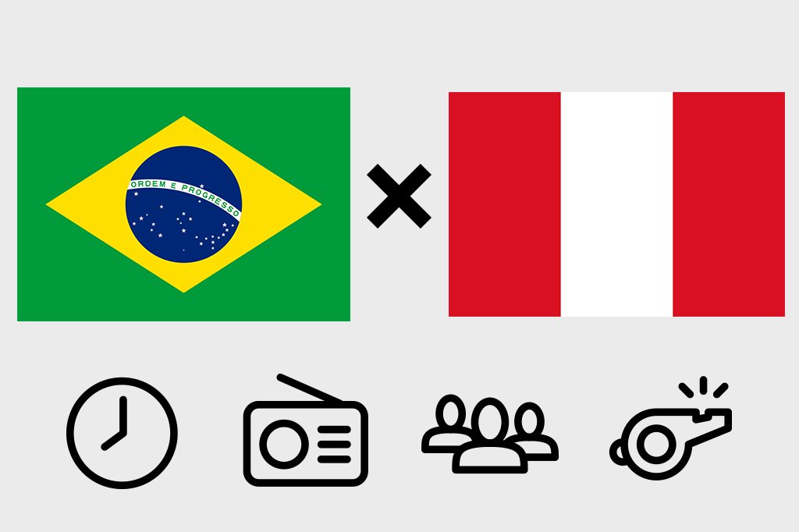Click the clock's minute hand
The image size is (799, 532).
(123, 415)
